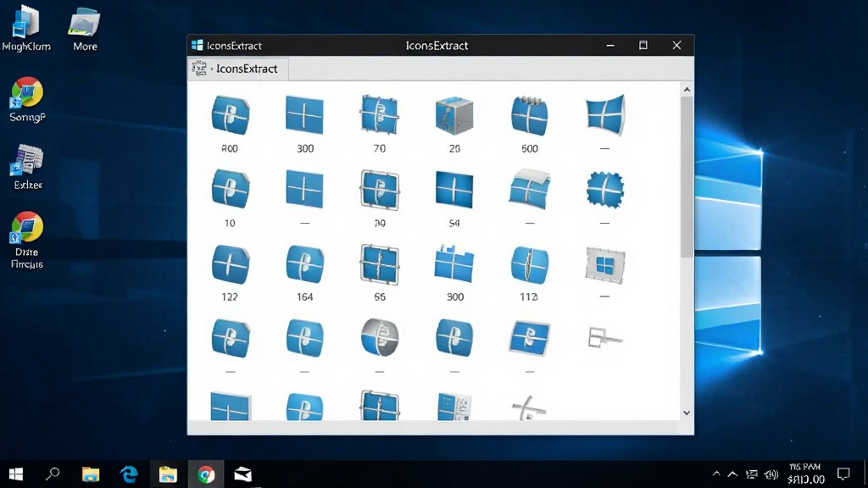Select the icon labeled 122
The height and width of the screenshot is (488, 868).
(231, 264)
